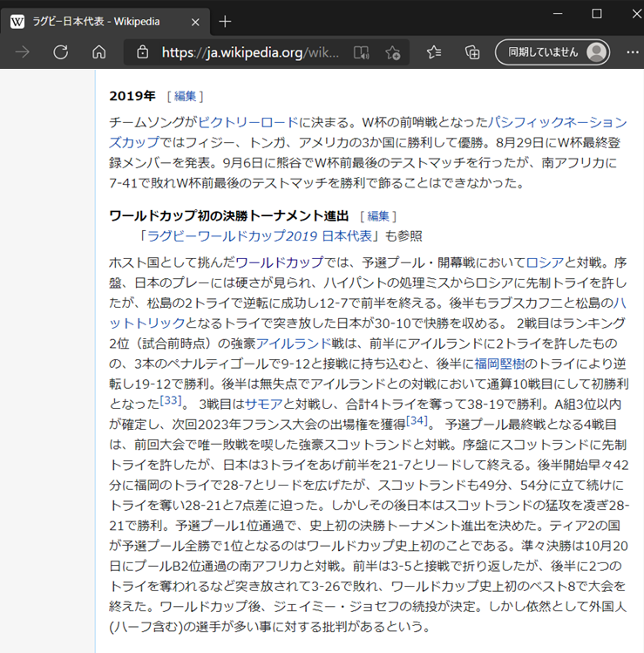The height and width of the screenshot is (653, 644).
Task: Click the 2019年 section heading text
Action: coord(132,96)
